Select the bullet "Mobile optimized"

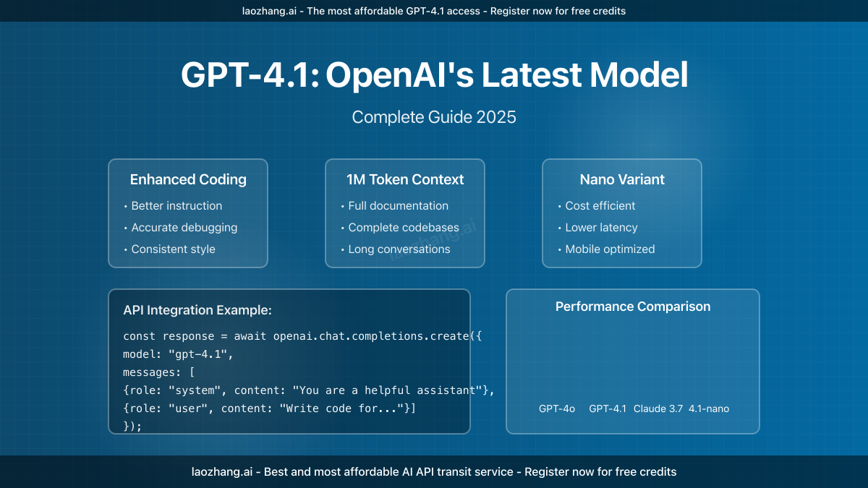(606, 249)
